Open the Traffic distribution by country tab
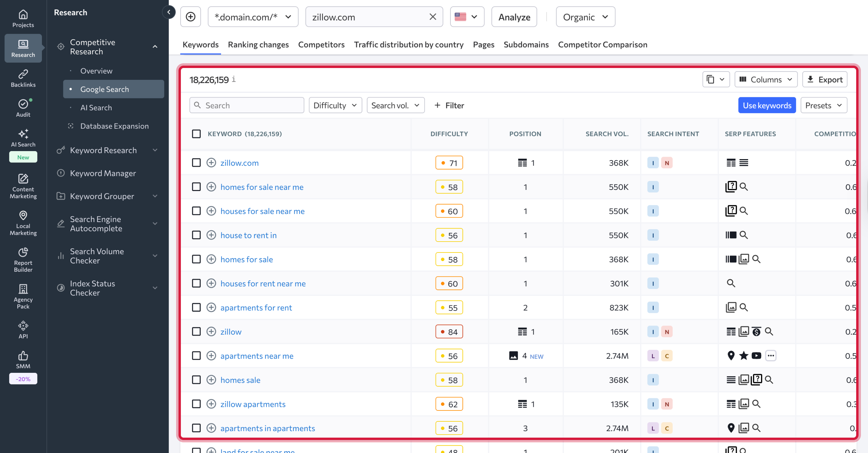Image resolution: width=868 pixels, height=453 pixels. click(408, 44)
